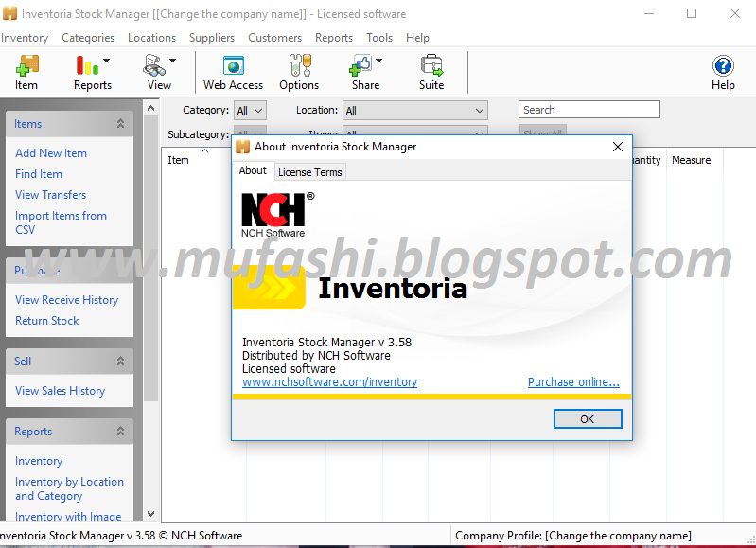Open the Location combo box

tap(415, 111)
